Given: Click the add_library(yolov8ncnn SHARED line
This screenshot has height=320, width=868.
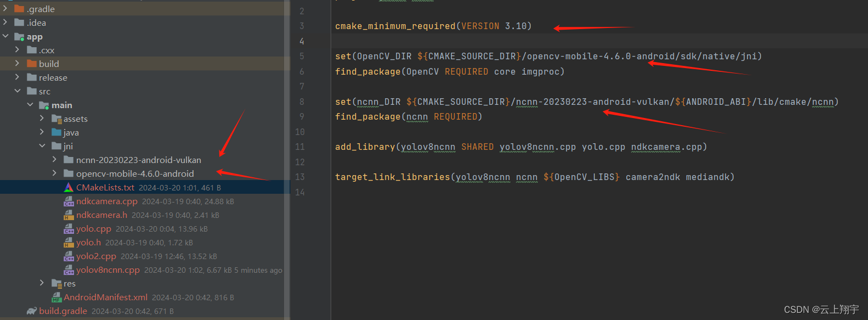Looking at the screenshot, I should [x=521, y=147].
